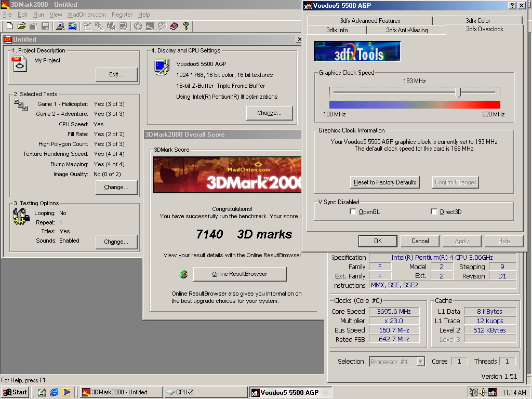Click the first quick launch desktop icon
This screenshot has height=399, width=532.
(42, 392)
